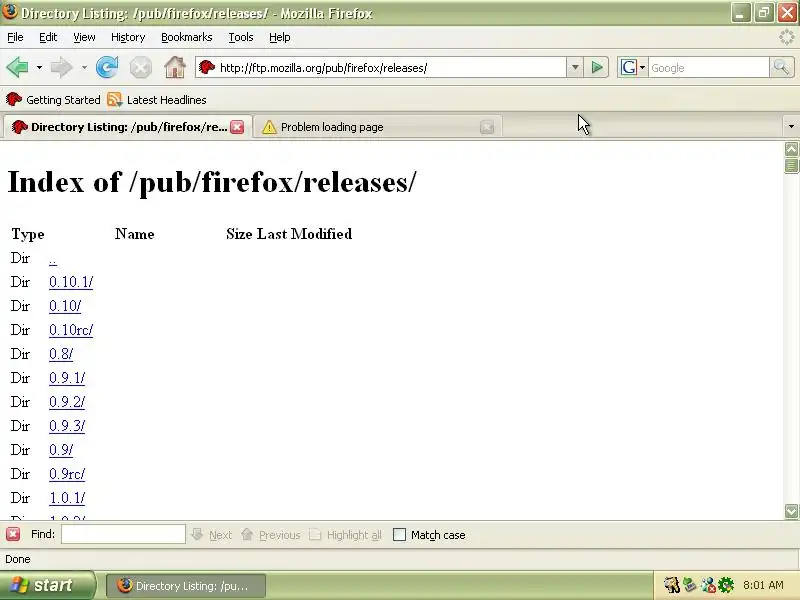Open the History menu
This screenshot has width=800, height=600.
pos(128,37)
